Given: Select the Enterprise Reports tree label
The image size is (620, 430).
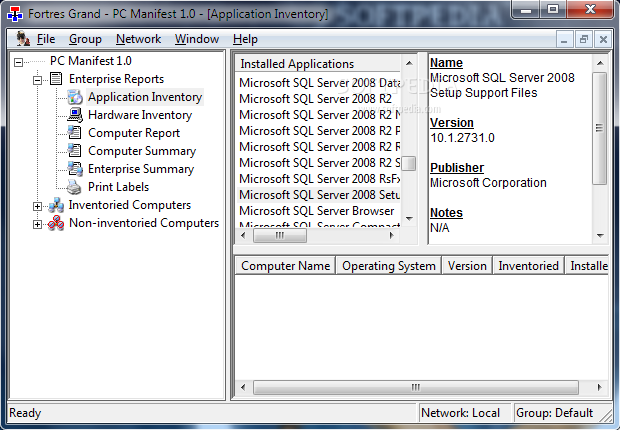Looking at the screenshot, I should (x=116, y=79).
